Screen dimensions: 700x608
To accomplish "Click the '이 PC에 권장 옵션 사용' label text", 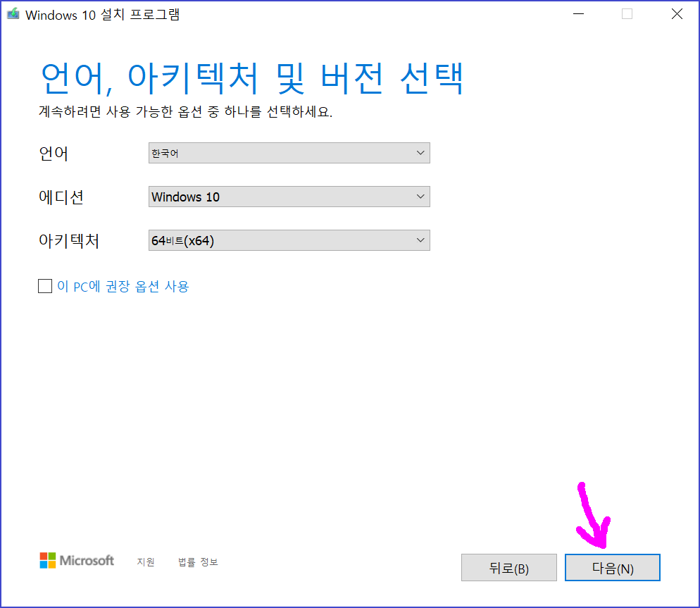I will [x=123, y=286].
